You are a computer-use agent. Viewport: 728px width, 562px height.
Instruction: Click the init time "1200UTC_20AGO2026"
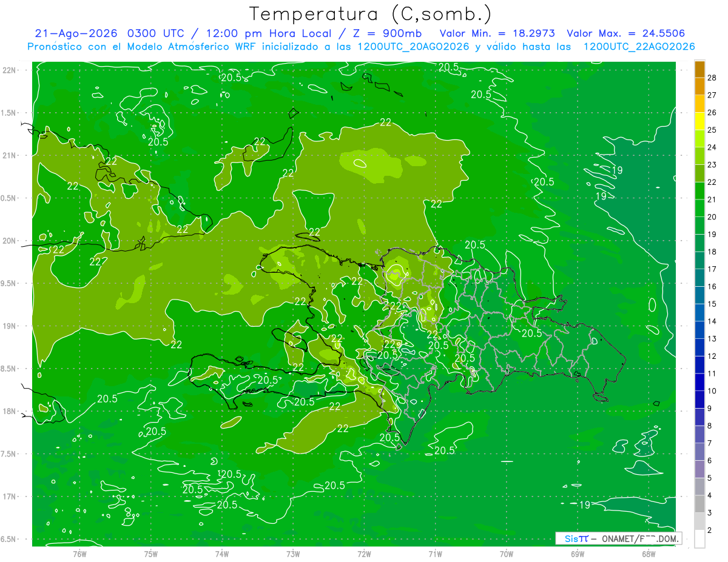(x=415, y=47)
